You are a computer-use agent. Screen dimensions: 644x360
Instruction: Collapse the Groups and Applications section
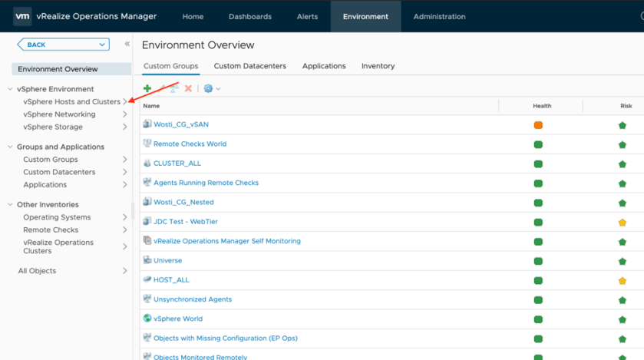[10, 147]
